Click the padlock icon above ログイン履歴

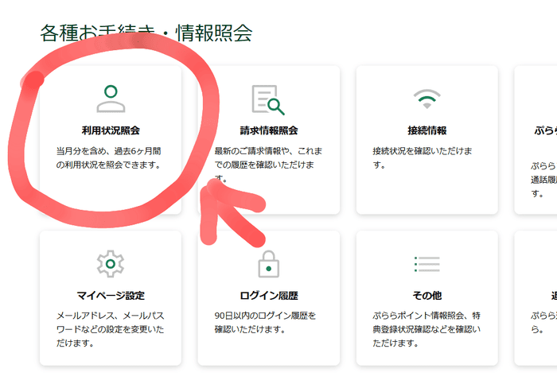[x=269, y=264]
